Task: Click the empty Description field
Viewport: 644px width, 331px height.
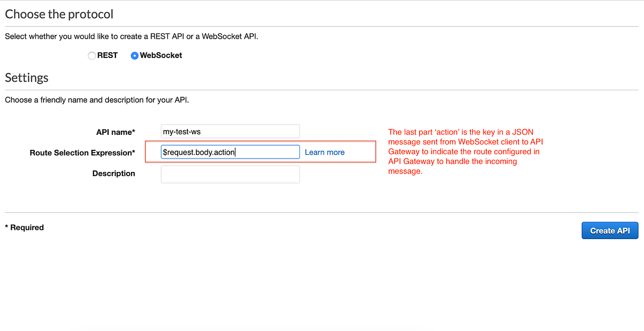Action: (x=230, y=174)
